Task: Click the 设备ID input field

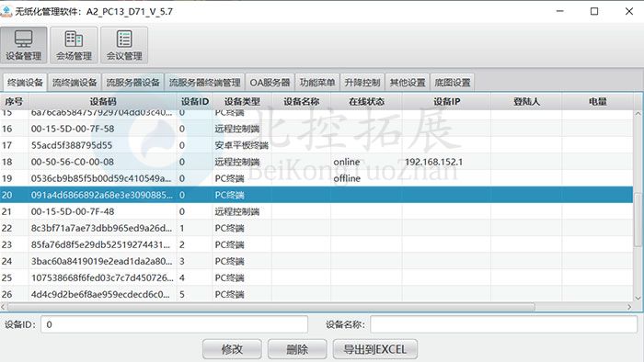Action: 174,324
